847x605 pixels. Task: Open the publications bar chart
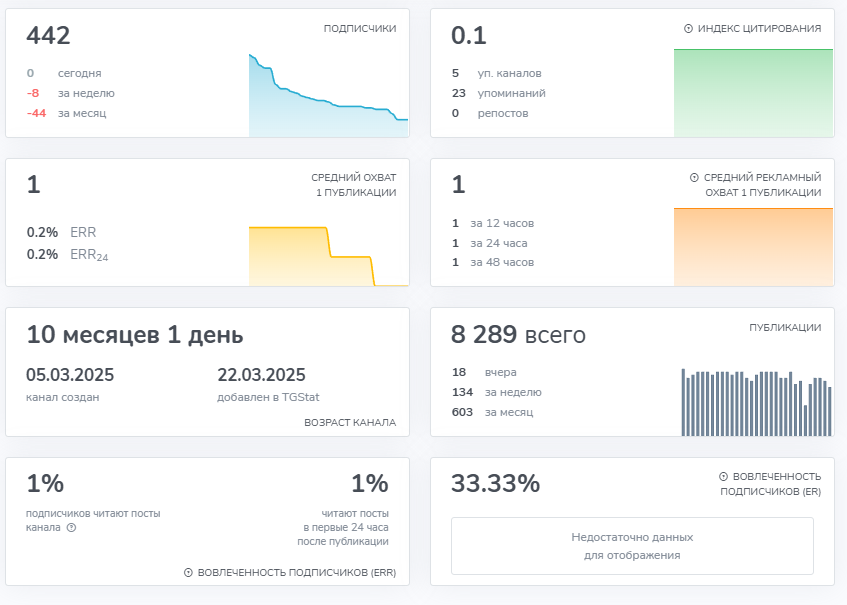coord(756,402)
